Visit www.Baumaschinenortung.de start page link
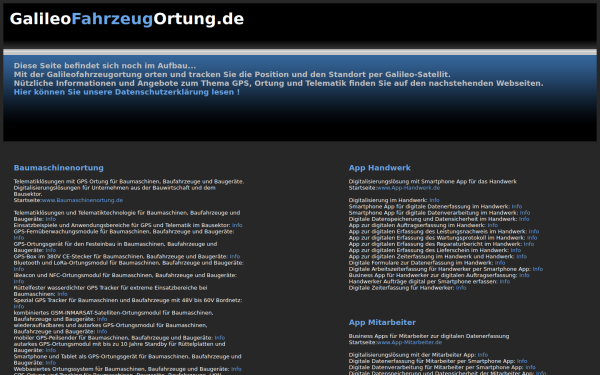Image resolution: width=600 pixels, height=375 pixels. (82, 200)
